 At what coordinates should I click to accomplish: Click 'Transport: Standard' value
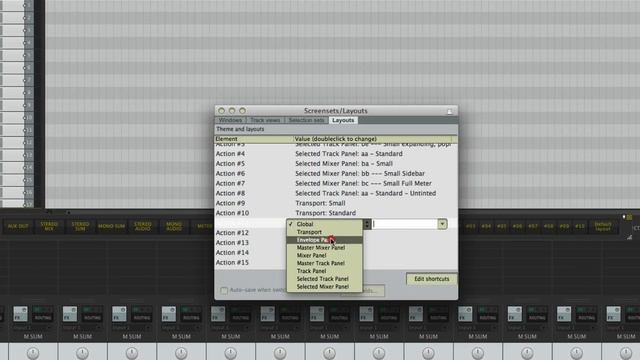coord(325,213)
